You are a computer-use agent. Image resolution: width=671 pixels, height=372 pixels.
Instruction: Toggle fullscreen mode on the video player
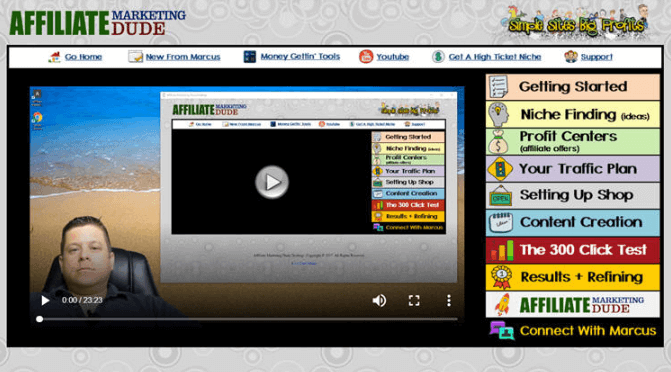(414, 301)
